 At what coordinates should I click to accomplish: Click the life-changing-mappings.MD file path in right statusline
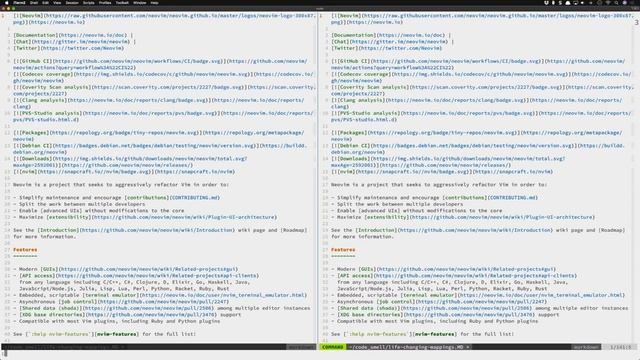pyautogui.click(x=406, y=347)
